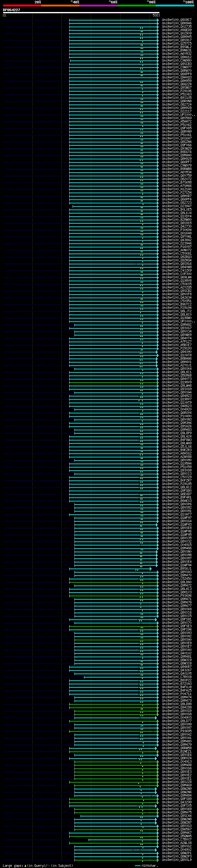Click hit label UniRef100_A5BIE7

tap(177, 345)
